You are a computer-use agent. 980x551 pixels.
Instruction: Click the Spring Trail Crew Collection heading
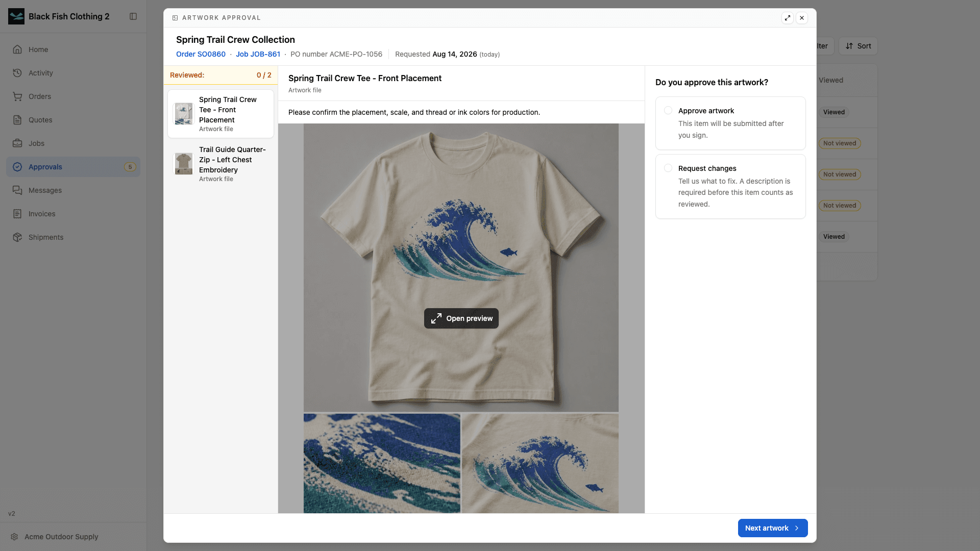[235, 40]
